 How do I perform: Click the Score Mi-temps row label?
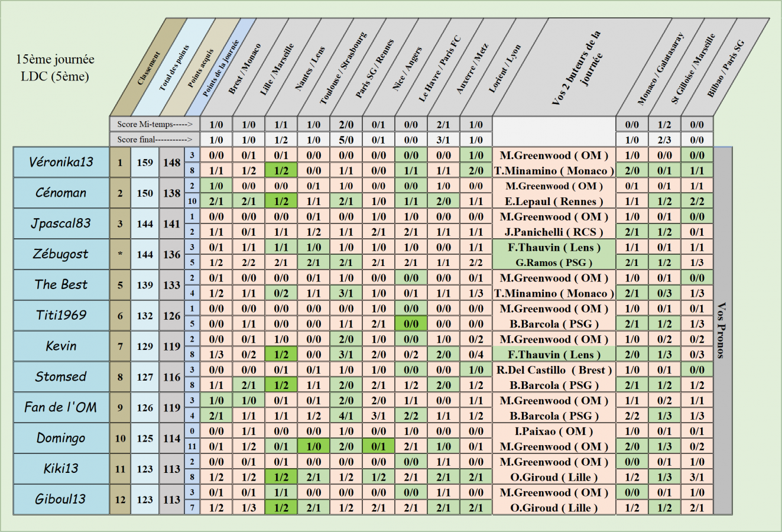point(154,124)
